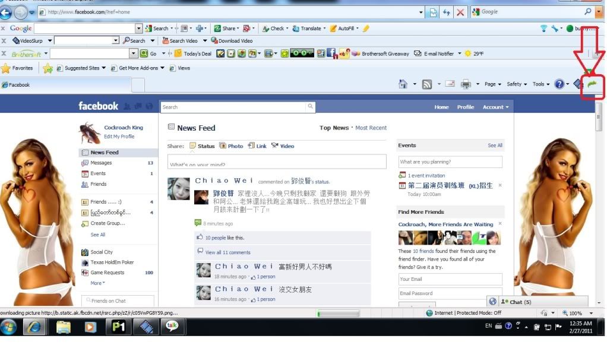The height and width of the screenshot is (364, 607).
Task: Click the Facebook icon in Brothersoft toolbar
Action: [x=332, y=53]
